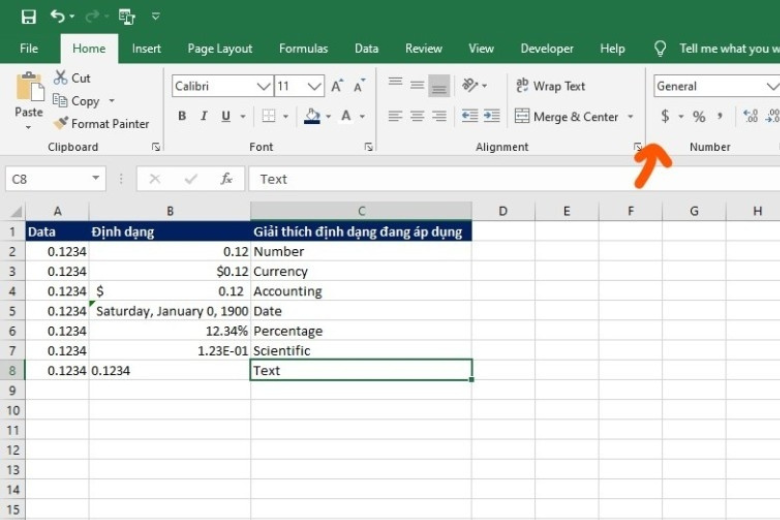Screen dimensions: 780x520
Task: Open Copy dropdown arrow
Action: (112, 101)
